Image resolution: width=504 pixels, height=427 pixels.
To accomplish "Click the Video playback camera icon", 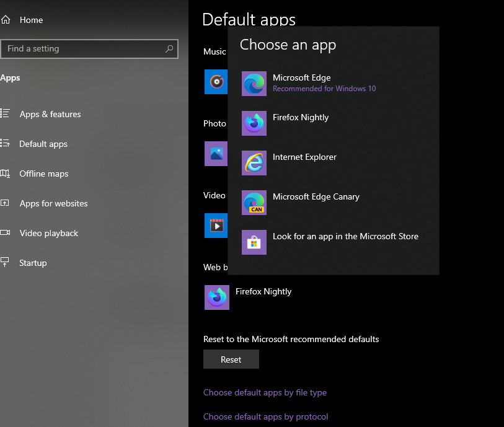I will [x=5, y=232].
